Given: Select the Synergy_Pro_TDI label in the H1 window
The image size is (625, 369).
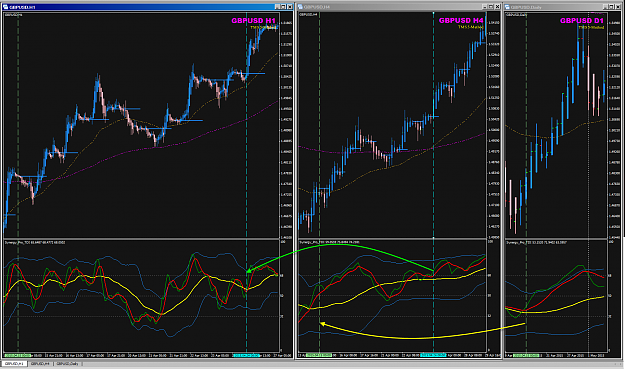Looking at the screenshot, I should coord(35,242).
